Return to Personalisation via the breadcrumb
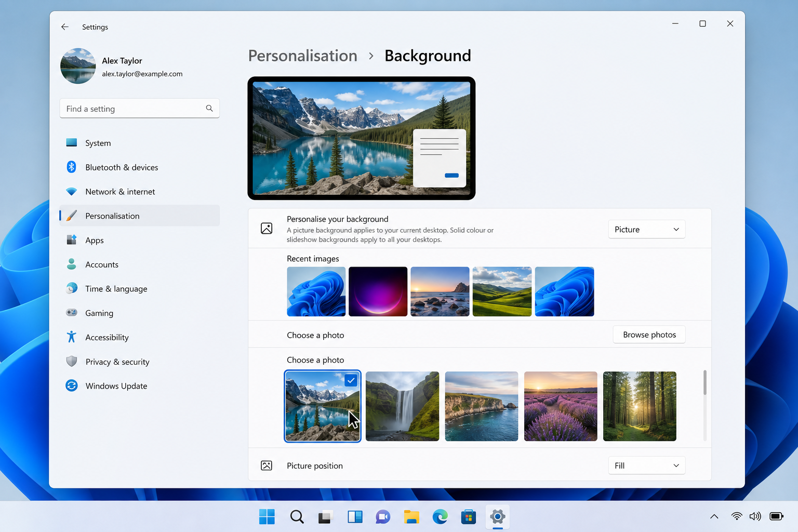This screenshot has width=798, height=532. pyautogui.click(x=303, y=56)
